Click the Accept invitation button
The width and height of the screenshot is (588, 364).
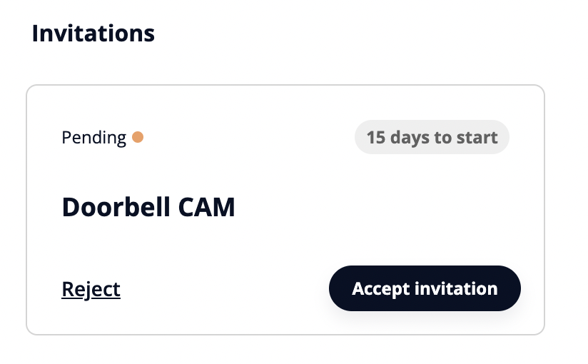tap(425, 288)
